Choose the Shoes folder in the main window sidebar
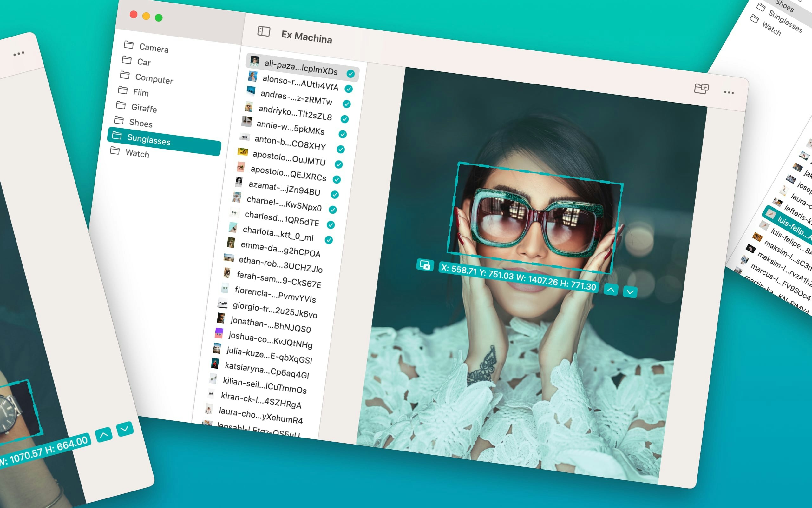Screen dimensions: 812x508 (x=133, y=122)
